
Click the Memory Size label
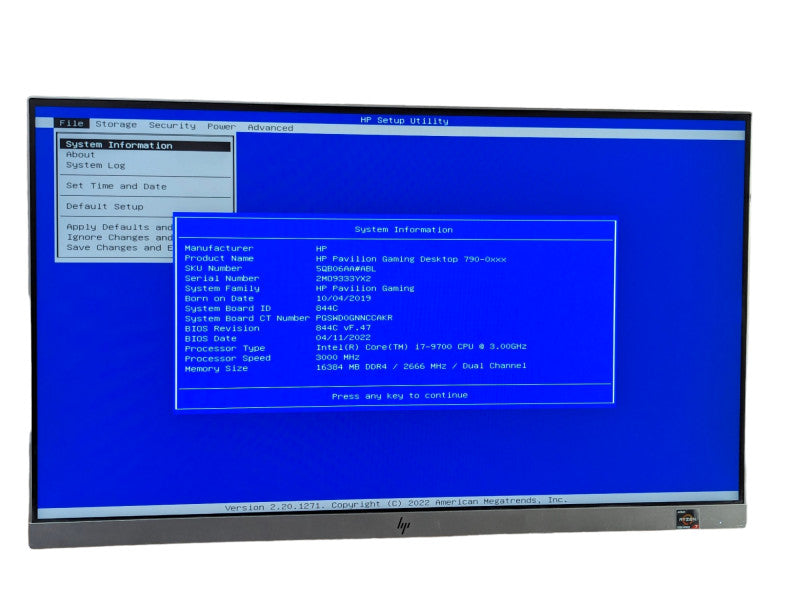pyautogui.click(x=216, y=368)
